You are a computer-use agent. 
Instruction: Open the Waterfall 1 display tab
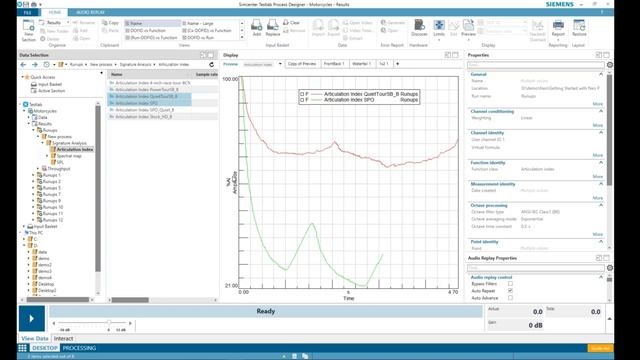[362, 64]
